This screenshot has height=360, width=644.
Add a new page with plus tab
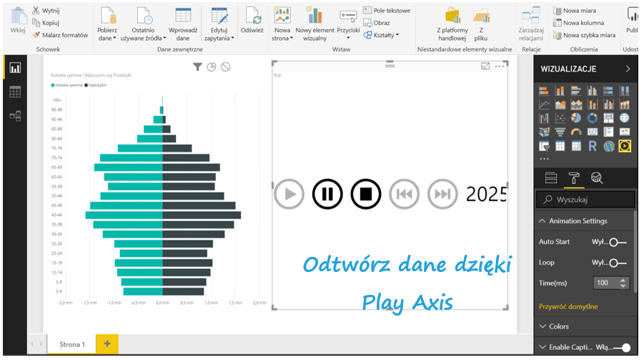pos(107,344)
